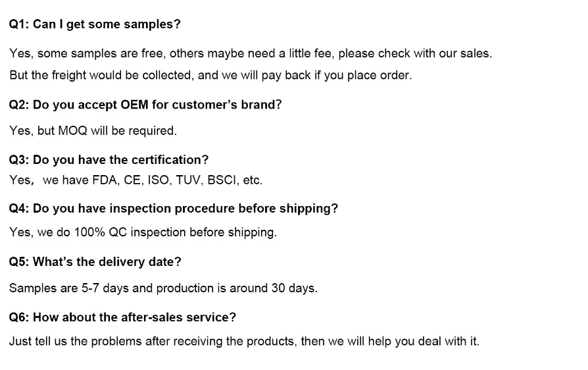This screenshot has height=370, width=588.
Task: Select the Q4 inspection procedure question
Action: [x=173, y=209]
